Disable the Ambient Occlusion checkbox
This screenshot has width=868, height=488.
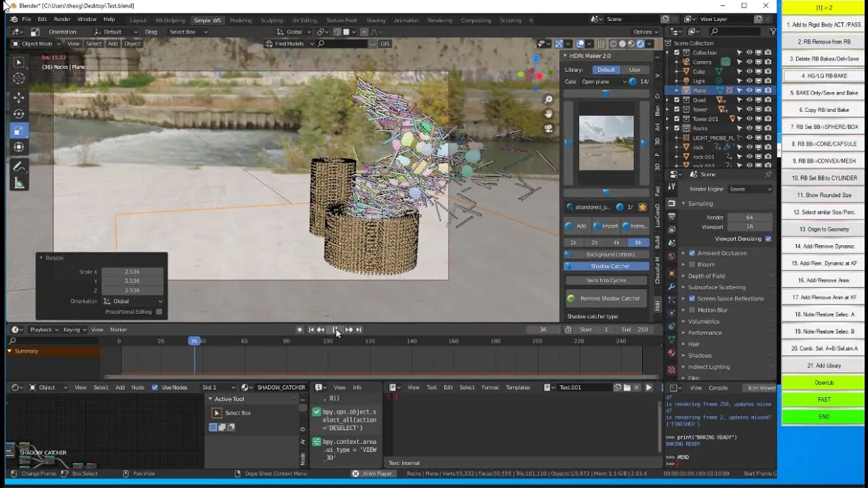[x=692, y=253]
